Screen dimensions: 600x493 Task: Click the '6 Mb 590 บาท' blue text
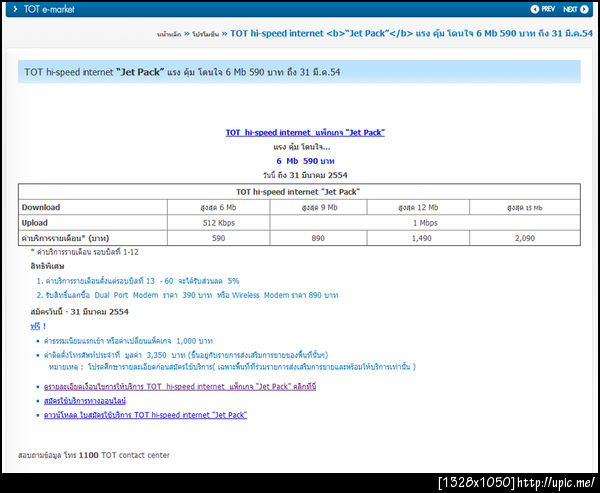pos(305,161)
